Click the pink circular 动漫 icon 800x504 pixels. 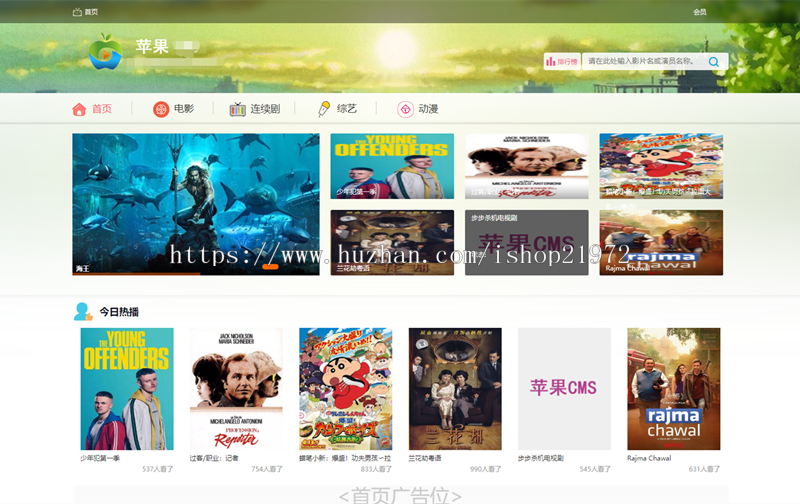pyautogui.click(x=405, y=109)
